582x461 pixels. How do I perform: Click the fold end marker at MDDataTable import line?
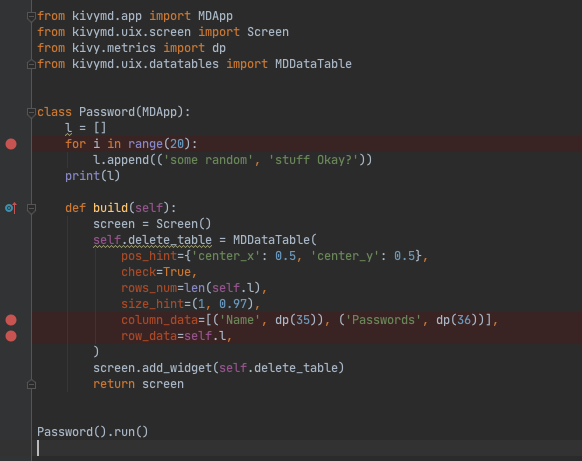31,65
